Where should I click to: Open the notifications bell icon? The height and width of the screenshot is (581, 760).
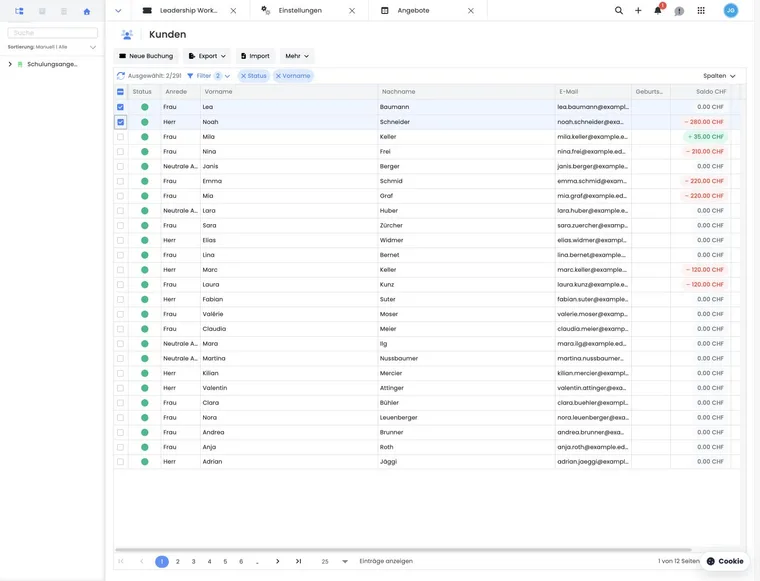point(658,10)
